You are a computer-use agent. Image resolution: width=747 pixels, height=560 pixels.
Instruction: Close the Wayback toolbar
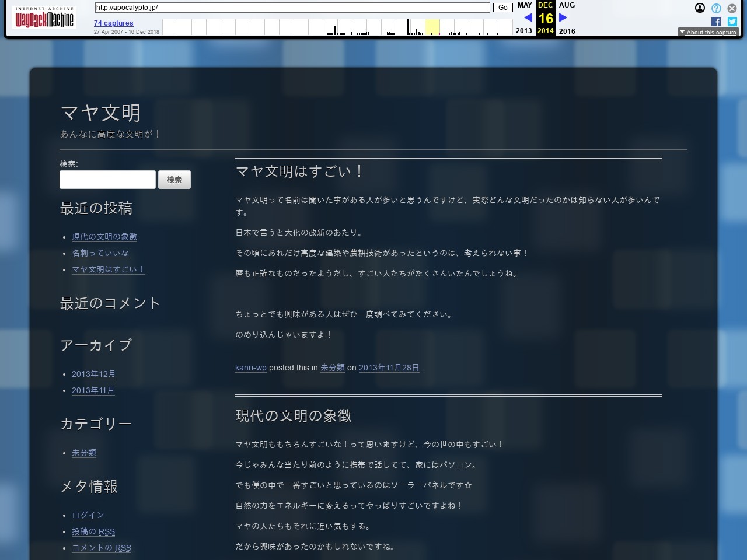click(732, 8)
